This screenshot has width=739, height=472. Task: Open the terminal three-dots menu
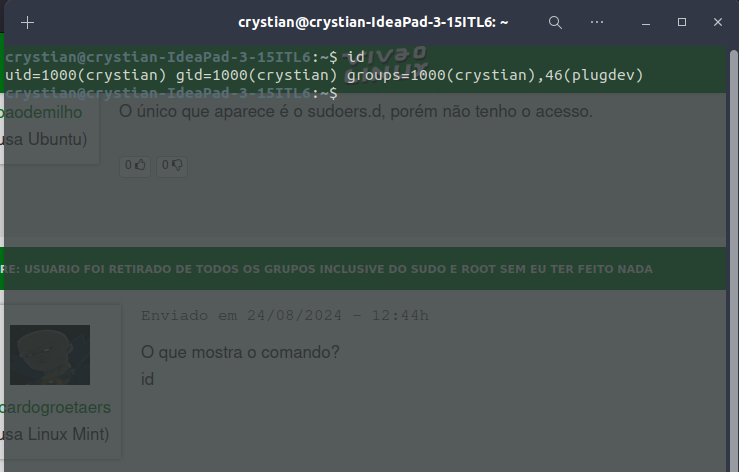coord(597,22)
